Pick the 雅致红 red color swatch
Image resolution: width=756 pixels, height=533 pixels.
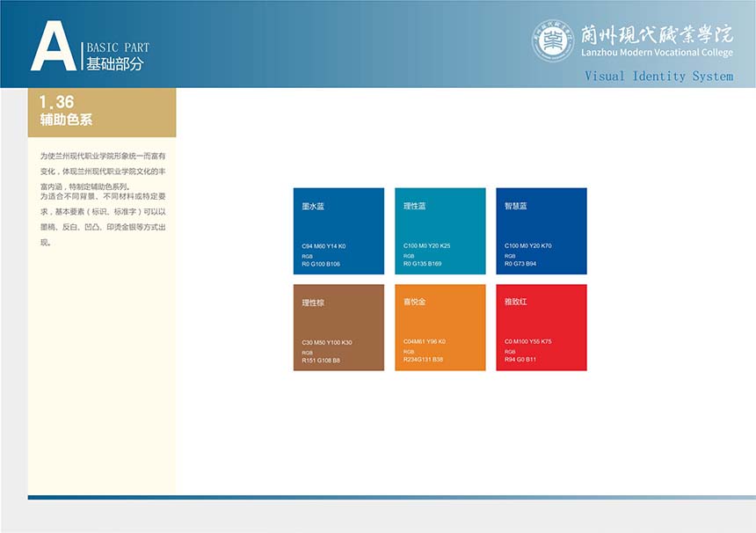(x=541, y=327)
